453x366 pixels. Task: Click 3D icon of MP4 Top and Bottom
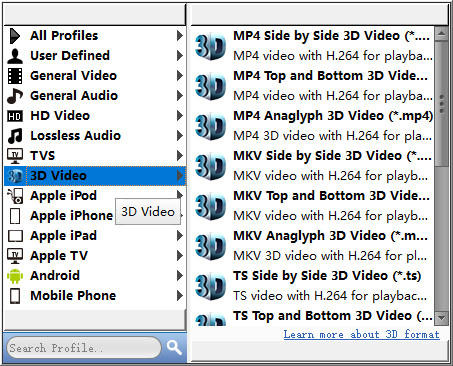click(211, 86)
